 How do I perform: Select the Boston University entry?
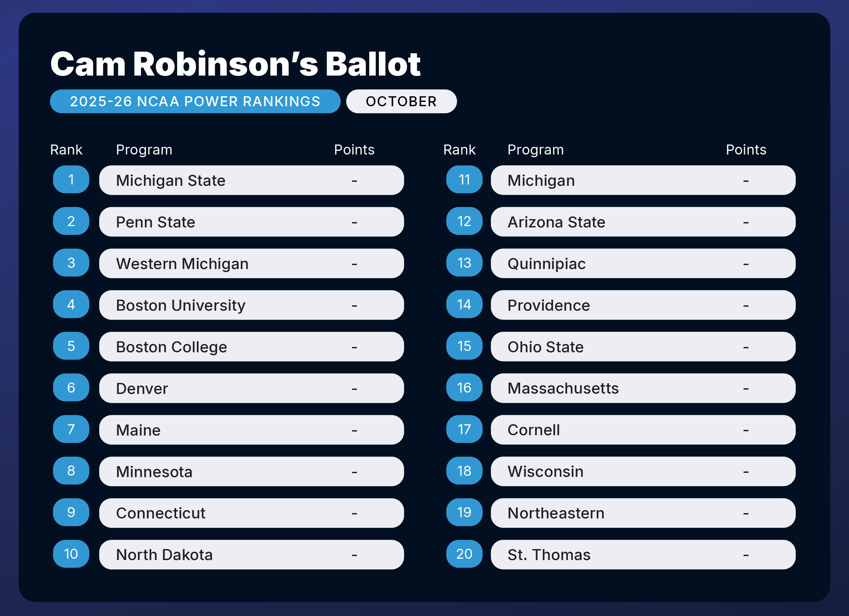click(x=251, y=305)
